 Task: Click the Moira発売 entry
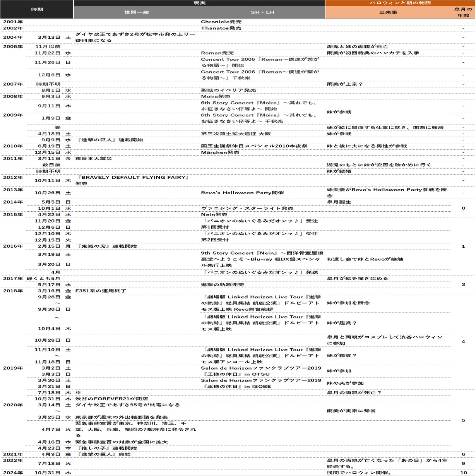(216, 97)
